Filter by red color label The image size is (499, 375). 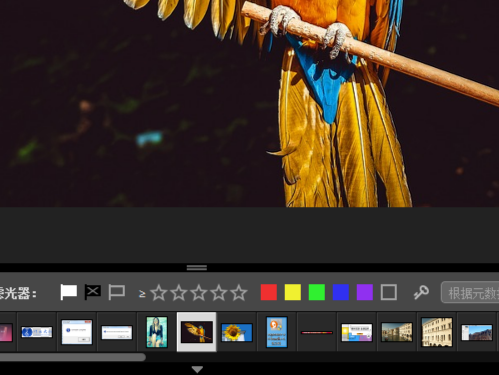pyautogui.click(x=269, y=292)
